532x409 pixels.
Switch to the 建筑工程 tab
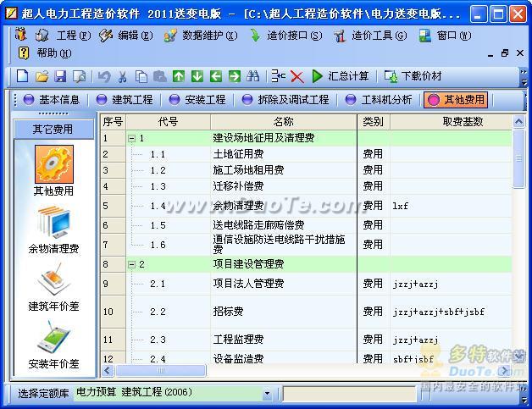pyautogui.click(x=125, y=100)
